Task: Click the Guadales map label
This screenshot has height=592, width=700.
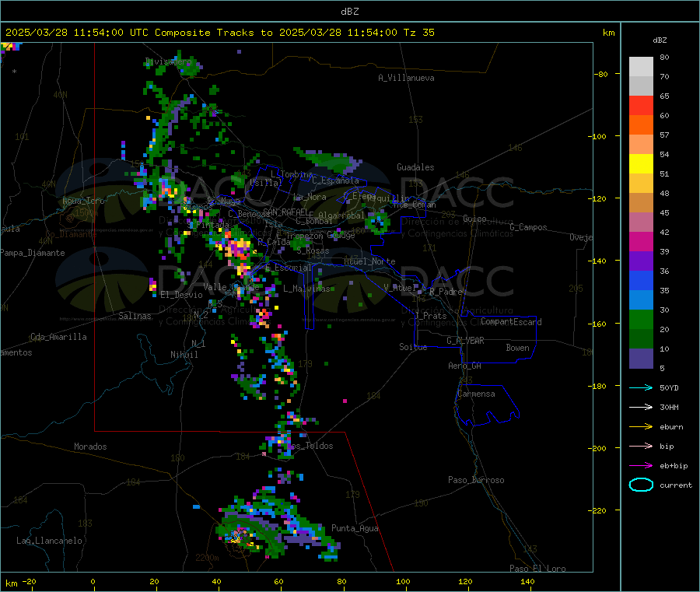Action: (415, 167)
